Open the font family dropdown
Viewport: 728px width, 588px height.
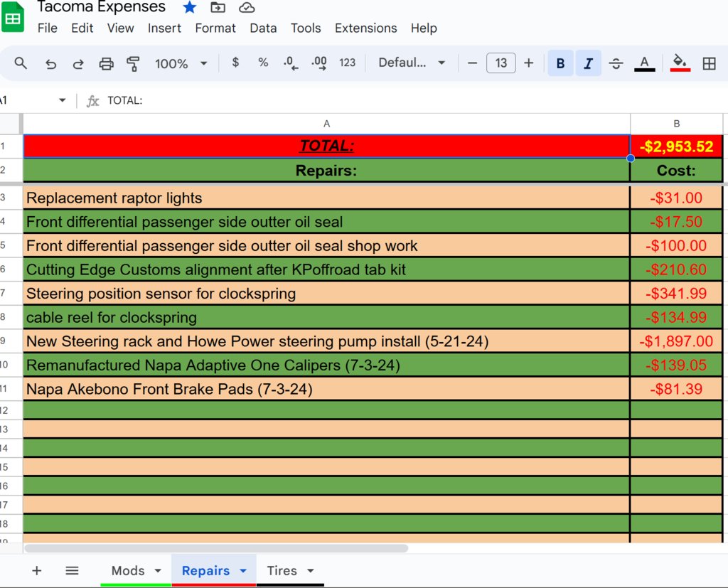412,63
